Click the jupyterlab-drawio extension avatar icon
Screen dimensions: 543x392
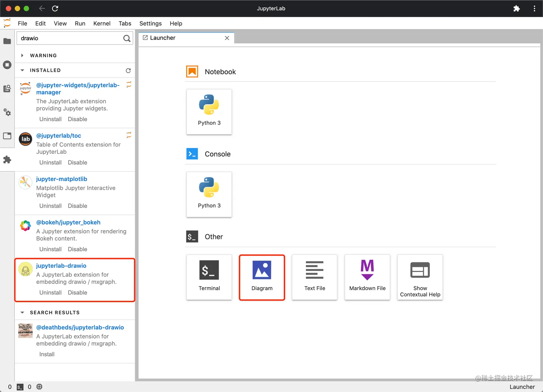pyautogui.click(x=25, y=269)
